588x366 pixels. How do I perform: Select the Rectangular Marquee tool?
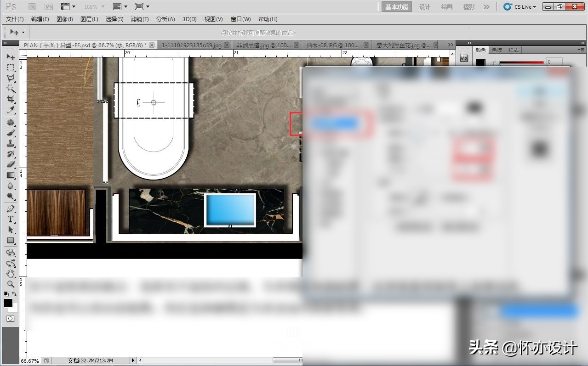pos(11,67)
